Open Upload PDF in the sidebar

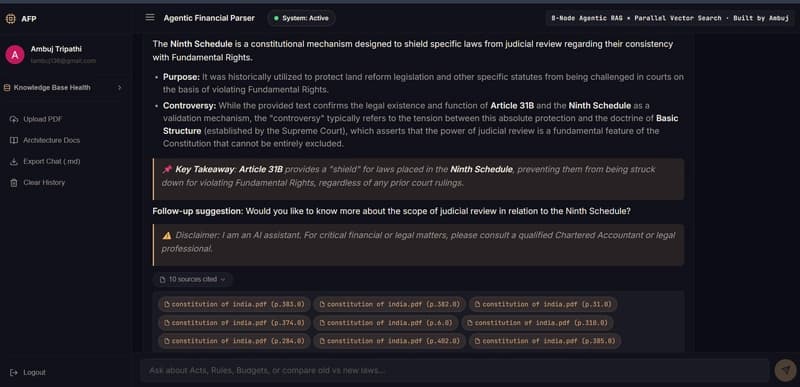(36, 119)
